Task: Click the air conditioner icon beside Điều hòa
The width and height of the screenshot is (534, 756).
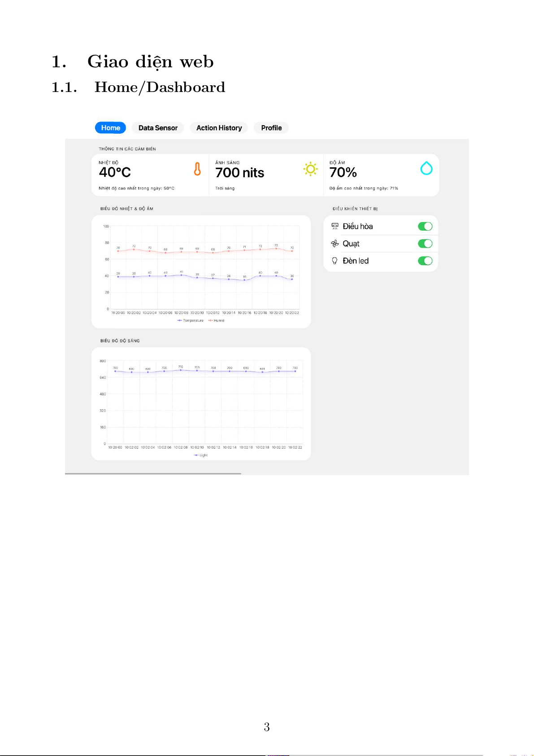Action: 334,226
